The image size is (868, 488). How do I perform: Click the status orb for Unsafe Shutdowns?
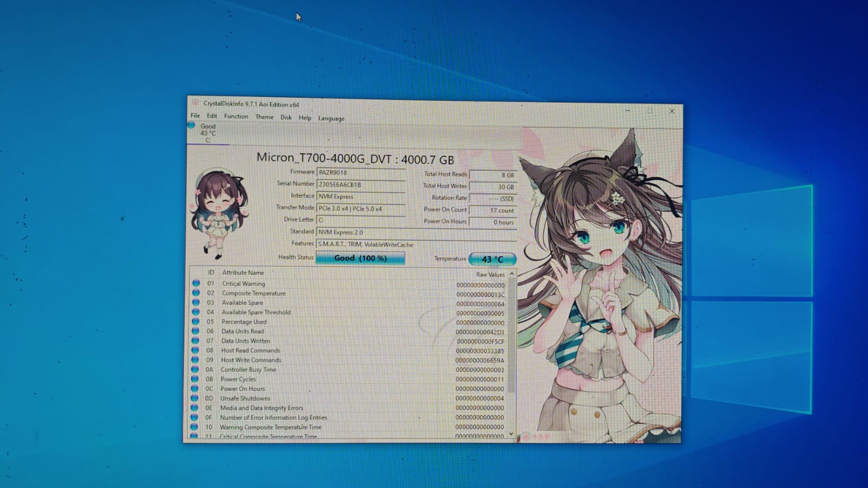point(194,398)
